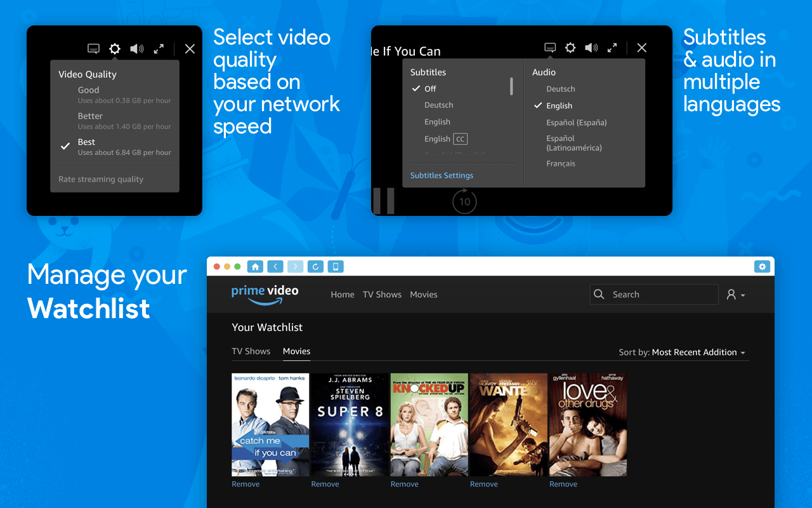812x508 pixels.
Task: Close the Video Quality player
Action: (x=190, y=49)
